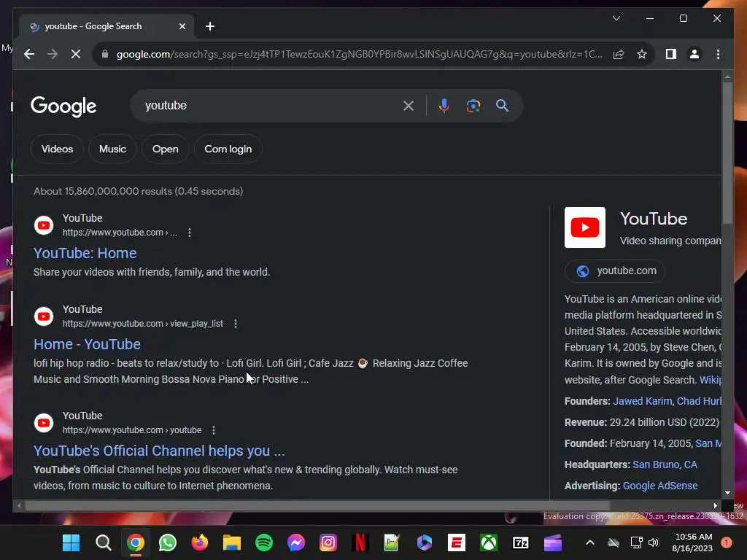Click scroll down arrow on scrollbar

pos(727,494)
